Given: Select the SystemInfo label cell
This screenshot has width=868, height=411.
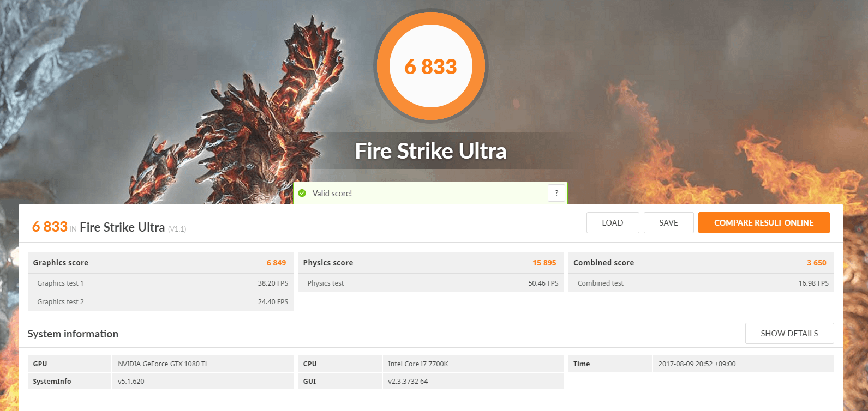Looking at the screenshot, I should click(69, 381).
